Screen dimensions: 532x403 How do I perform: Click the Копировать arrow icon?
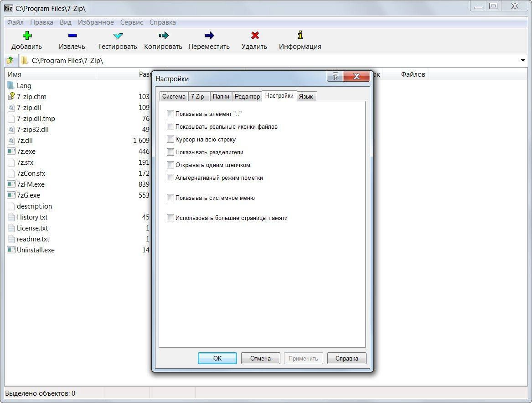(164, 35)
